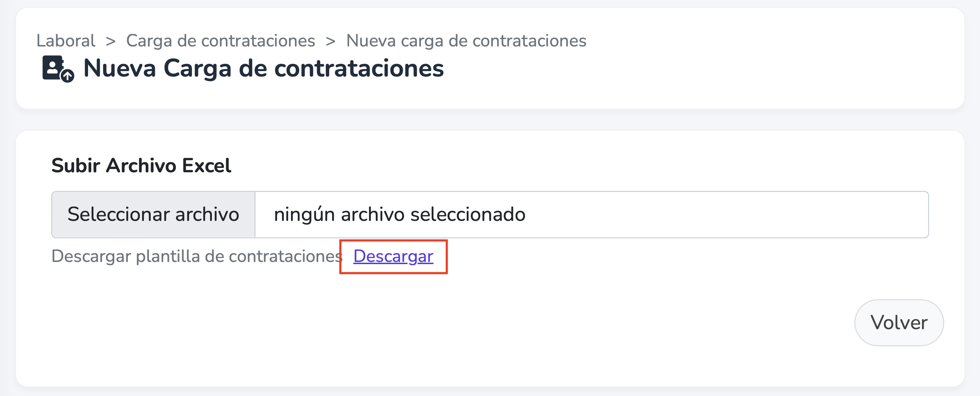This screenshot has width=980, height=396.
Task: Go to Carga de contrataciones breadcrumb
Action: pos(220,41)
